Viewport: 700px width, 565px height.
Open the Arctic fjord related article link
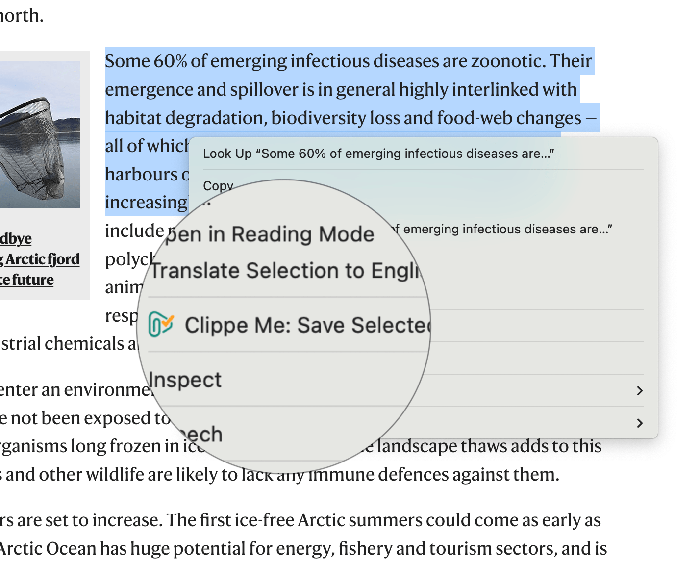coord(40,260)
